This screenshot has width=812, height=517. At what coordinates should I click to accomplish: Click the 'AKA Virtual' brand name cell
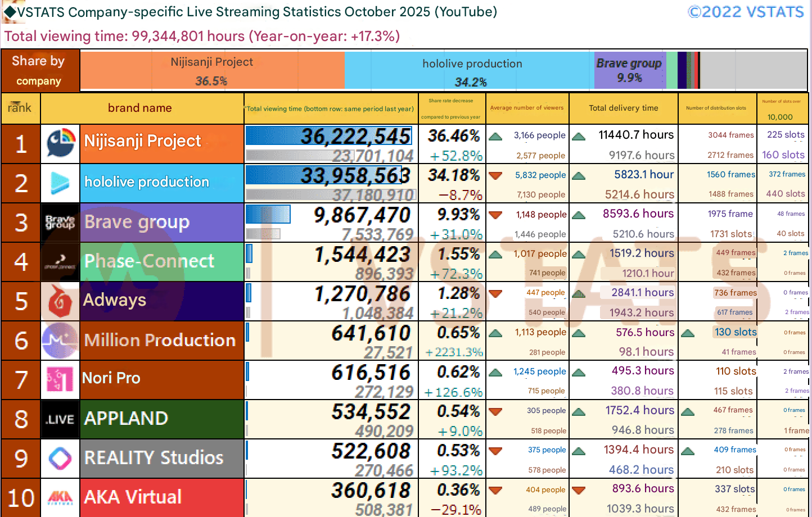coord(162,498)
